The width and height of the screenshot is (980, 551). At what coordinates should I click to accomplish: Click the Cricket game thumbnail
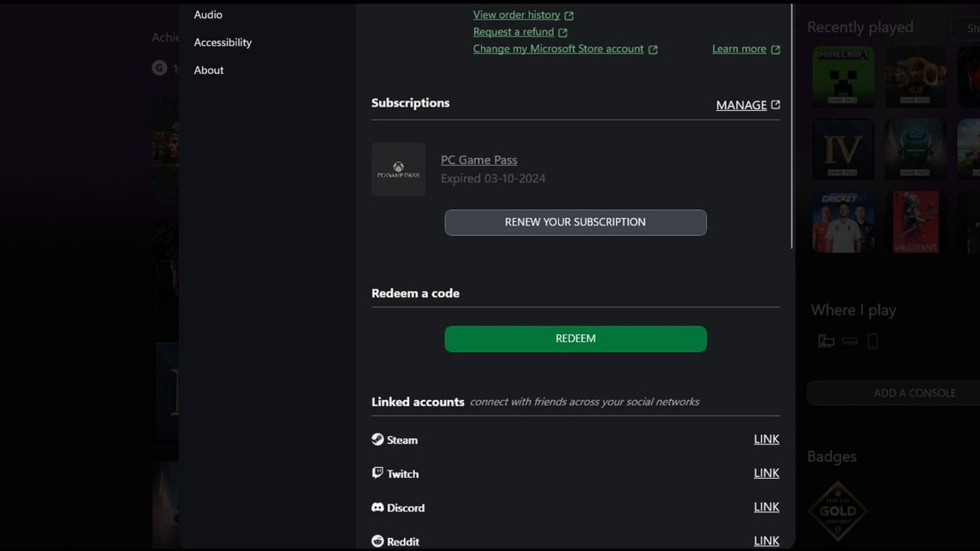coord(843,221)
